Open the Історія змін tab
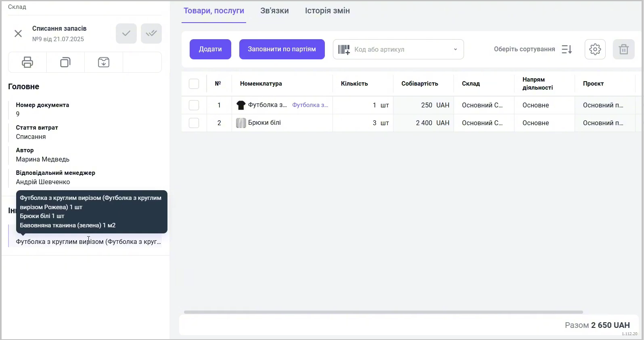644x340 pixels. [x=327, y=11]
